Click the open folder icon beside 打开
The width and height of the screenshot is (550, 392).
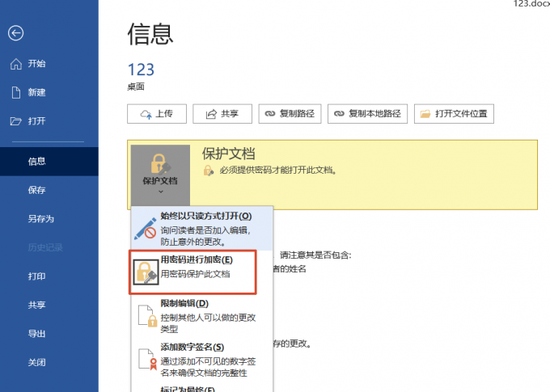[x=16, y=121]
